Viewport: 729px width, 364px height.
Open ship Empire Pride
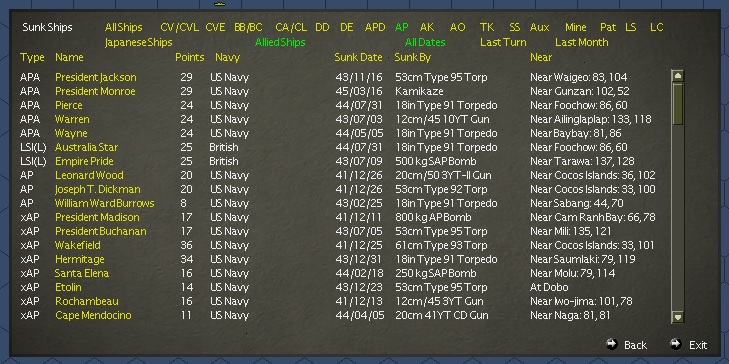point(84,161)
